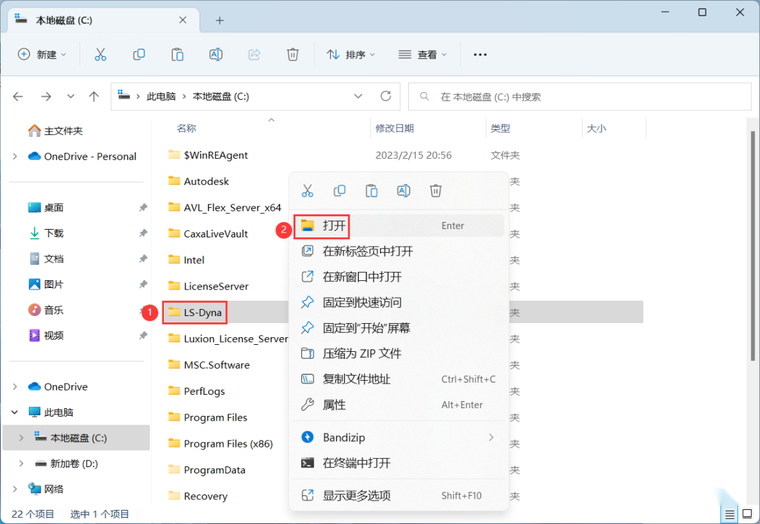Click the Delete trash icon in the context menu
Screen dimensions: 760x524
point(436,191)
